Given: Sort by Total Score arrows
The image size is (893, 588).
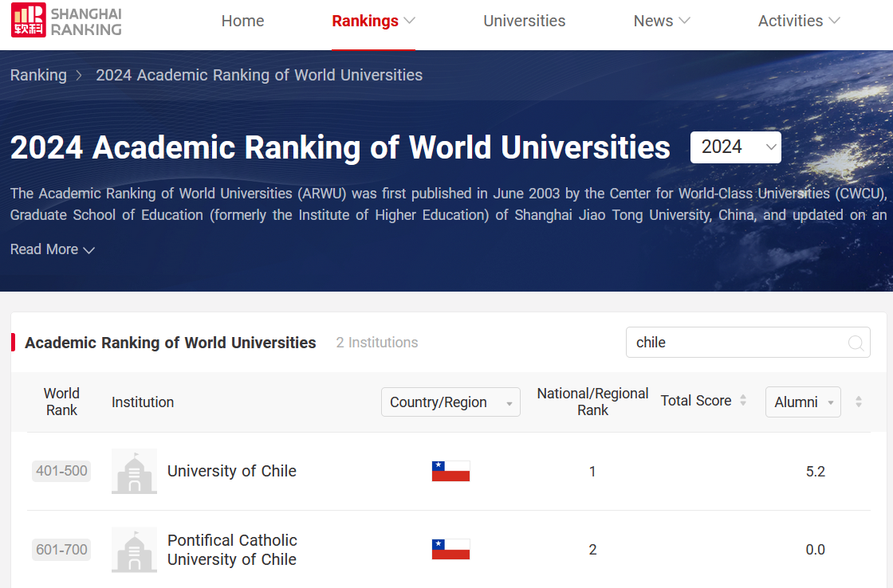Looking at the screenshot, I should [x=742, y=400].
